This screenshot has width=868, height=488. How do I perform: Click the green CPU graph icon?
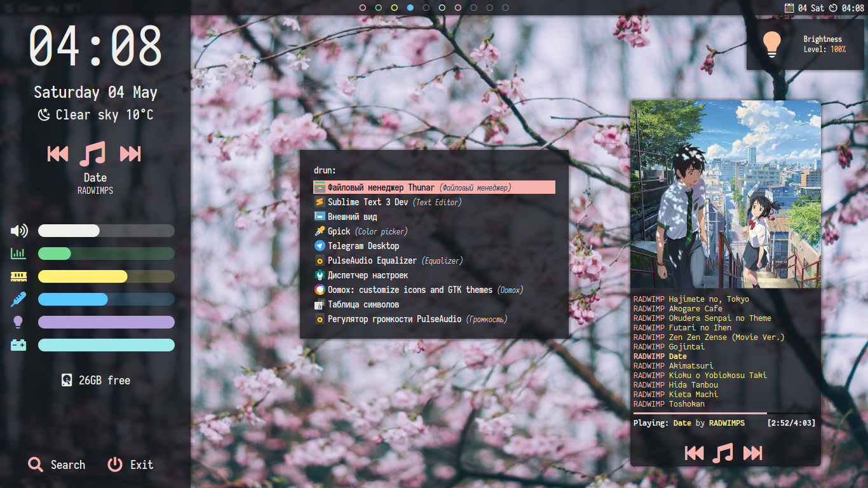click(18, 254)
